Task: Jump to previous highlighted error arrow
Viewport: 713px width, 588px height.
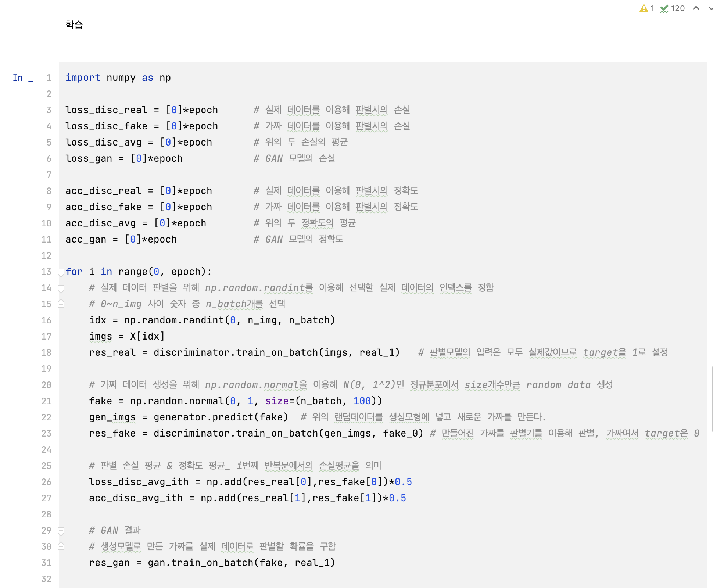Action: pos(696,8)
